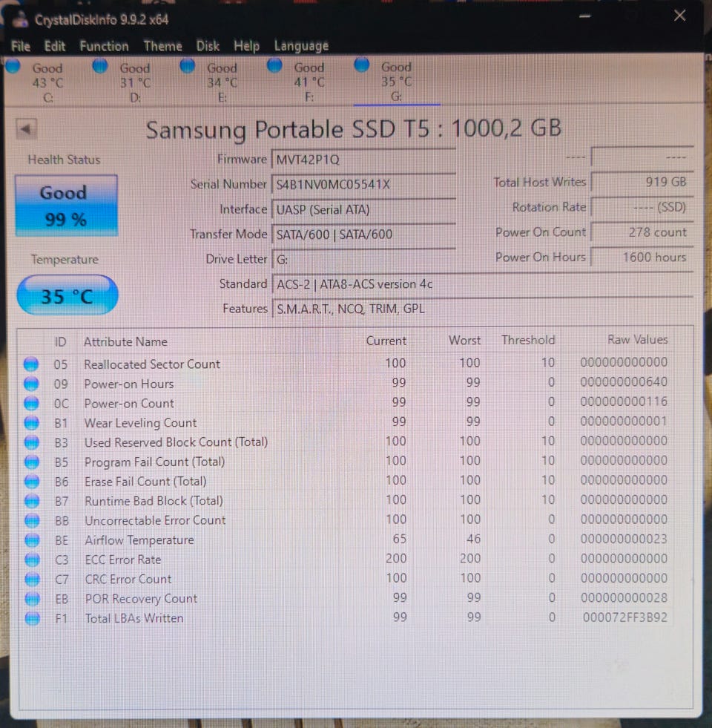Click status icon of Runtime Bad Block row

pos(32,501)
